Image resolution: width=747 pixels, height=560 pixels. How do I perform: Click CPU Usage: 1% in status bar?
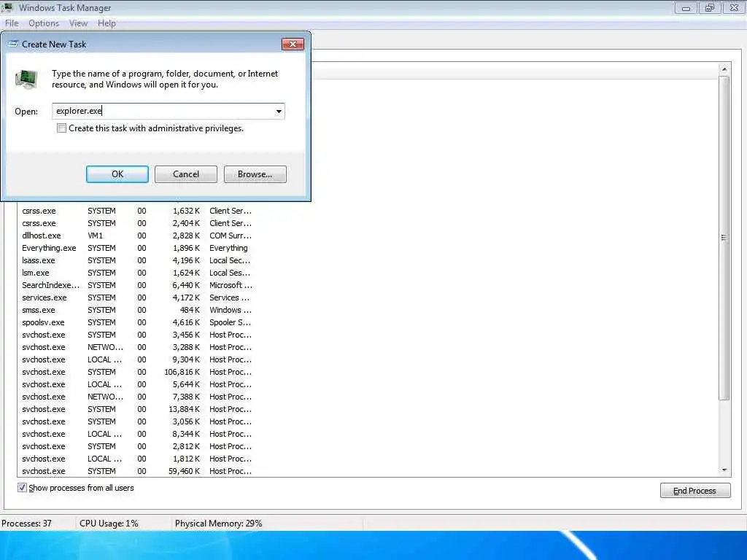109,524
